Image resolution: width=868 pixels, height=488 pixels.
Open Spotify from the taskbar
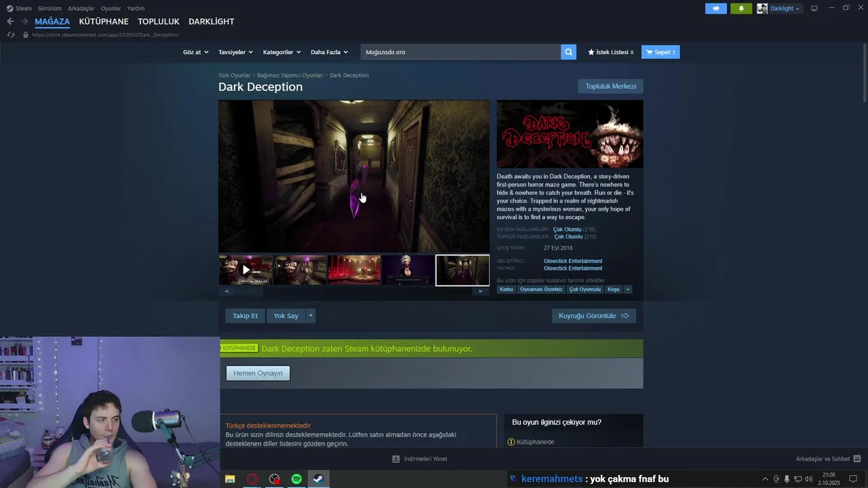pos(296,479)
